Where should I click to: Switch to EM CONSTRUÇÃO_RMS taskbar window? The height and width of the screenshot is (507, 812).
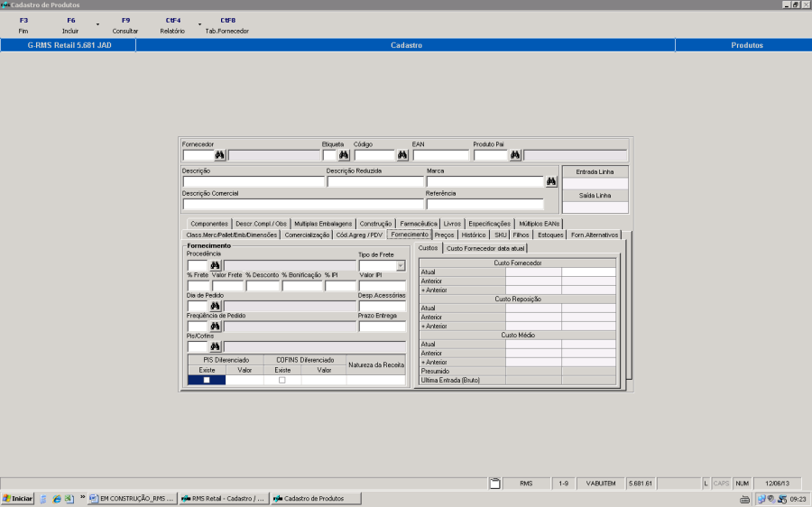tap(132, 499)
